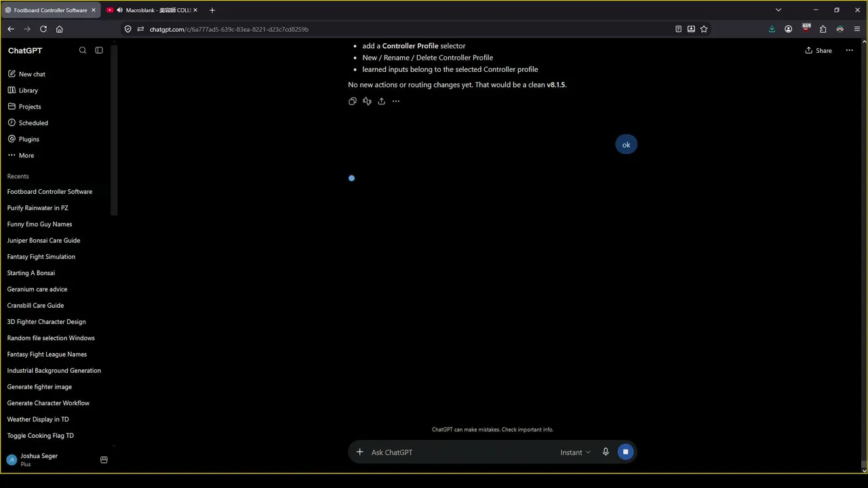Open the browser hamburger application menu
The image size is (868, 488).
click(857, 29)
